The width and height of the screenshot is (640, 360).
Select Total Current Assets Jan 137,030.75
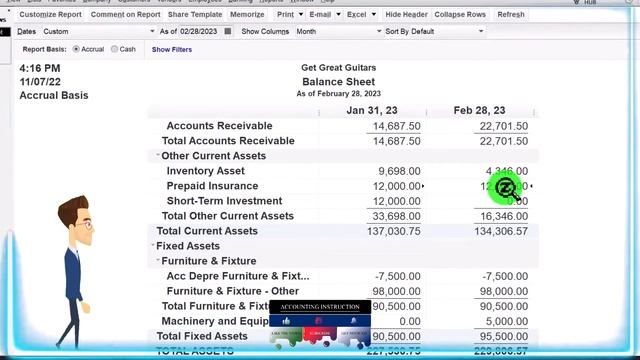[x=393, y=231]
